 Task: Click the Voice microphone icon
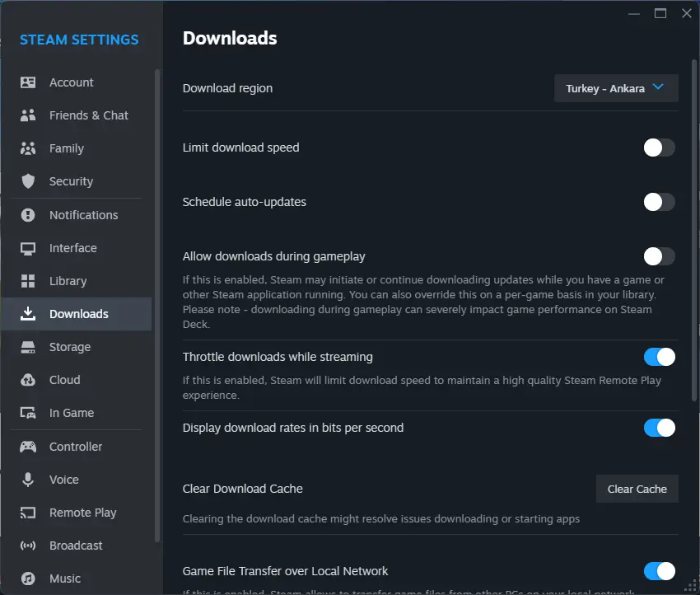(x=28, y=480)
